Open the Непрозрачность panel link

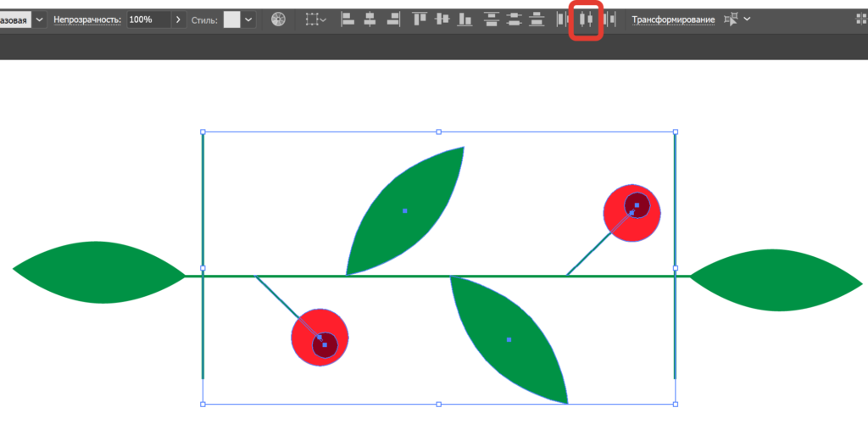click(87, 20)
